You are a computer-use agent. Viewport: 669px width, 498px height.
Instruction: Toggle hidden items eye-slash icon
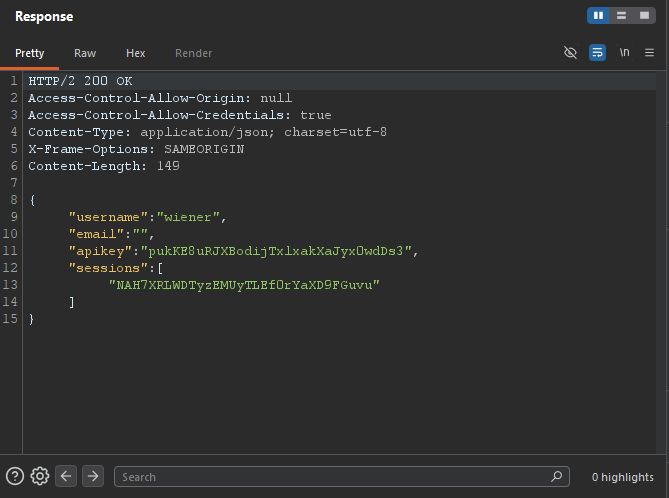(x=570, y=52)
